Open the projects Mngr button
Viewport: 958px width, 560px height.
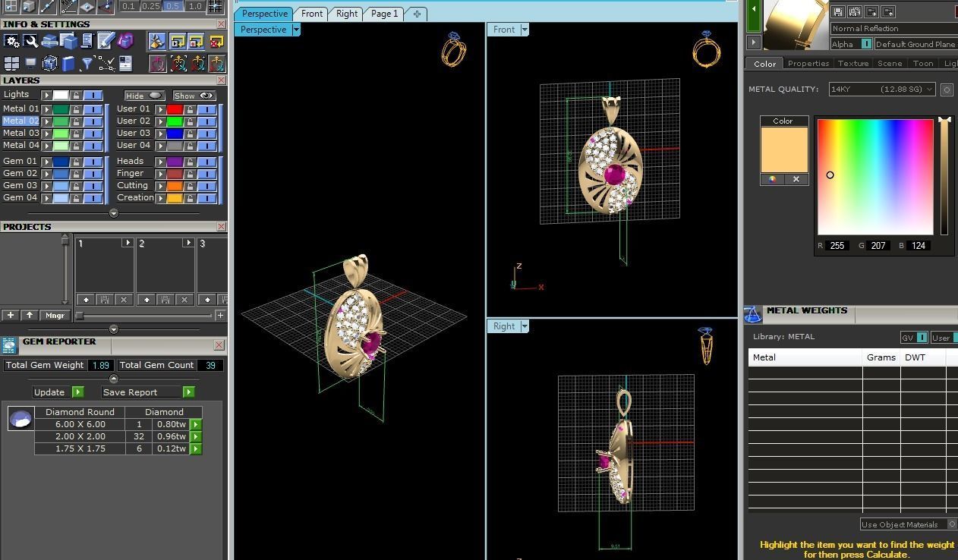pyautogui.click(x=55, y=315)
